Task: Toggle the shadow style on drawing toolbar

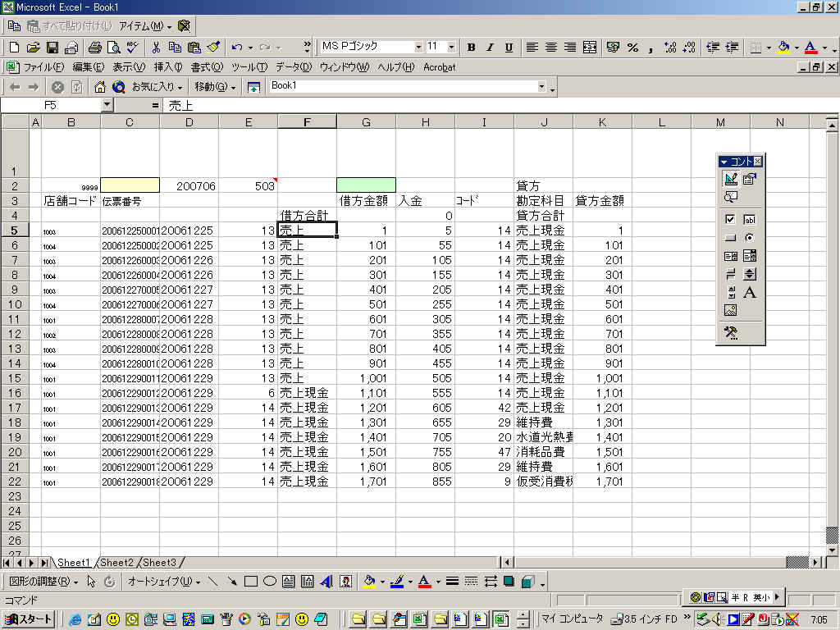Action: click(x=509, y=582)
